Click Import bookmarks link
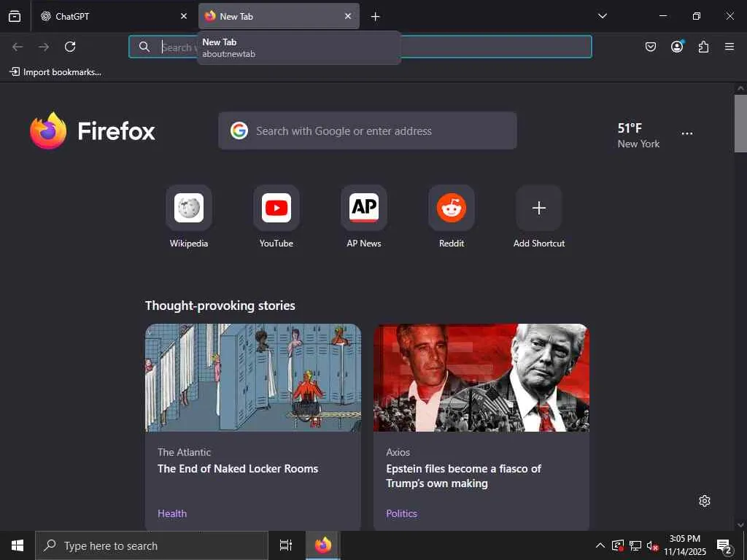The width and height of the screenshot is (747, 560). [55, 72]
